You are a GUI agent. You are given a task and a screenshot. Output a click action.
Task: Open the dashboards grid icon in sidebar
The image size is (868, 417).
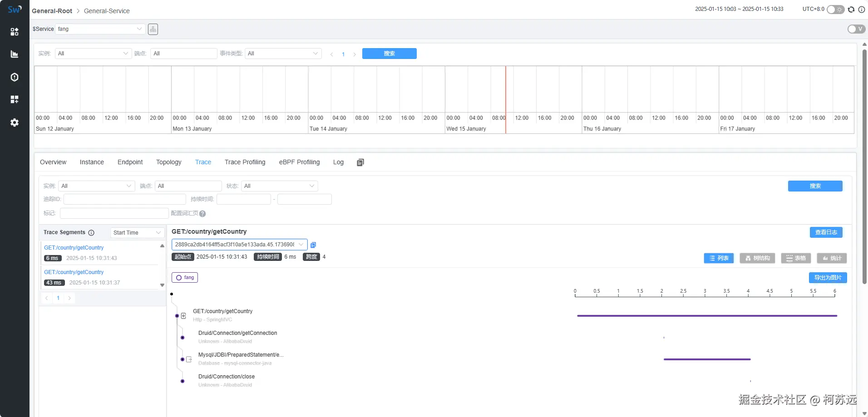pos(15,31)
